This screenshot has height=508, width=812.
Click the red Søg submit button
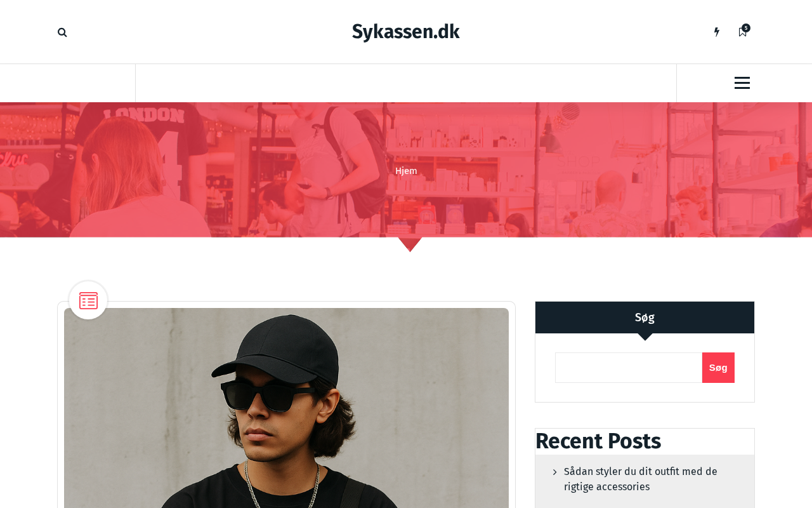(x=718, y=368)
